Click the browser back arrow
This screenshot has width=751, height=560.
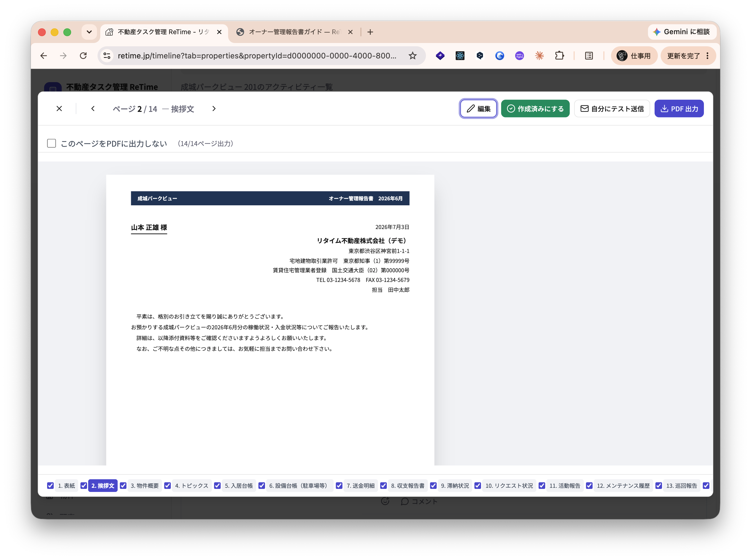(x=44, y=56)
